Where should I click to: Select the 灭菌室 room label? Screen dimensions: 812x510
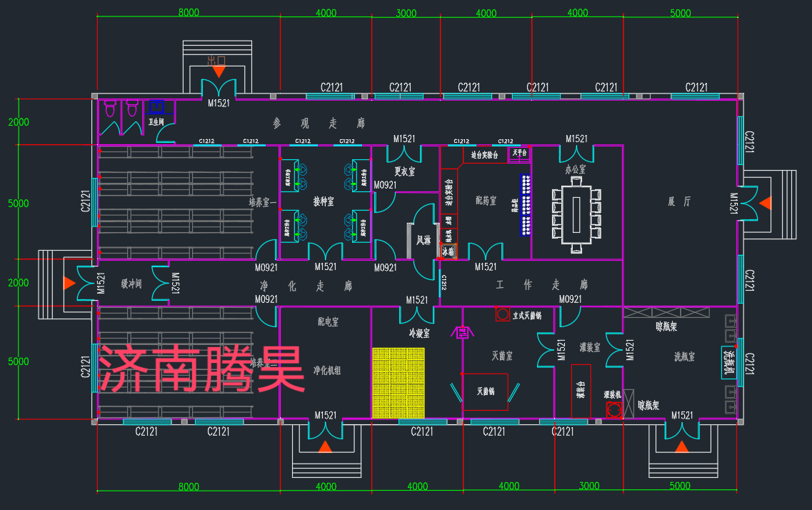(x=502, y=356)
